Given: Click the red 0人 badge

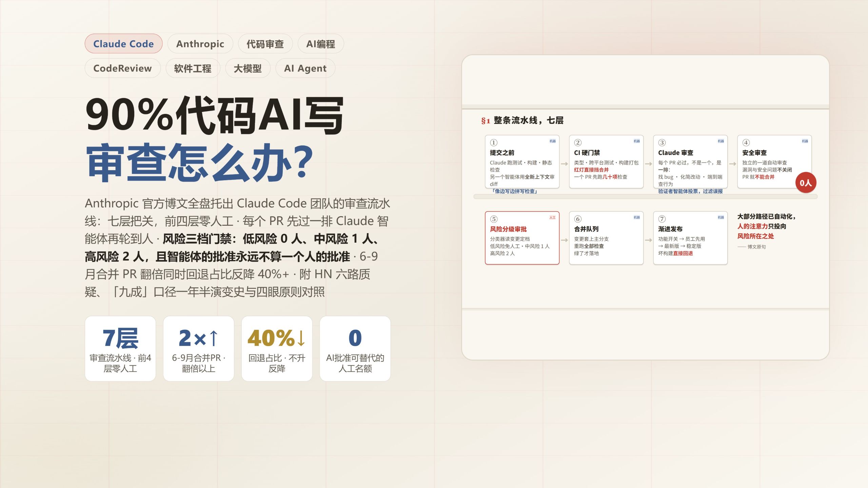Looking at the screenshot, I should (806, 183).
